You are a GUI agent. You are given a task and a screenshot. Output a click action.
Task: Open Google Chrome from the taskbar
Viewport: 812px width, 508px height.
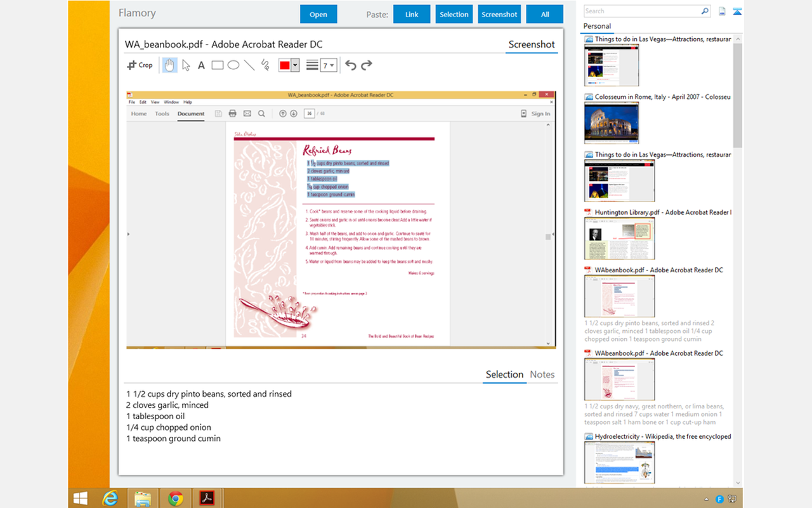point(176,498)
